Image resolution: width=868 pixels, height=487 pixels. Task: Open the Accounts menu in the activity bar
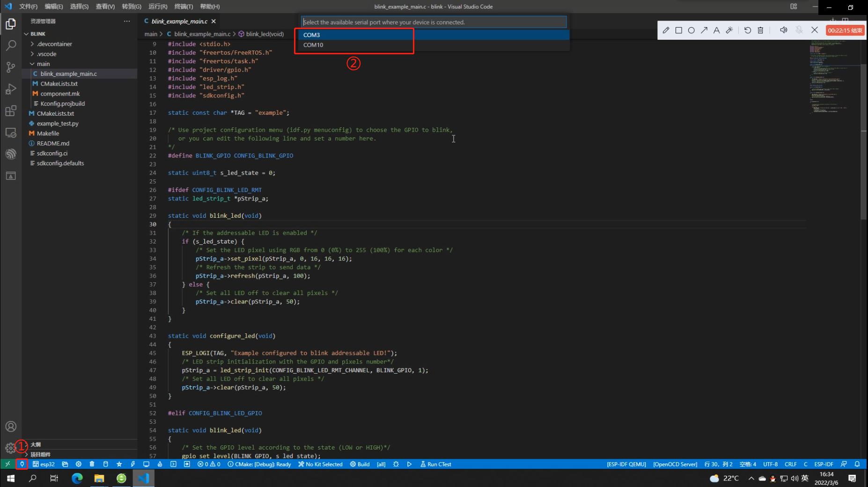[x=11, y=427]
